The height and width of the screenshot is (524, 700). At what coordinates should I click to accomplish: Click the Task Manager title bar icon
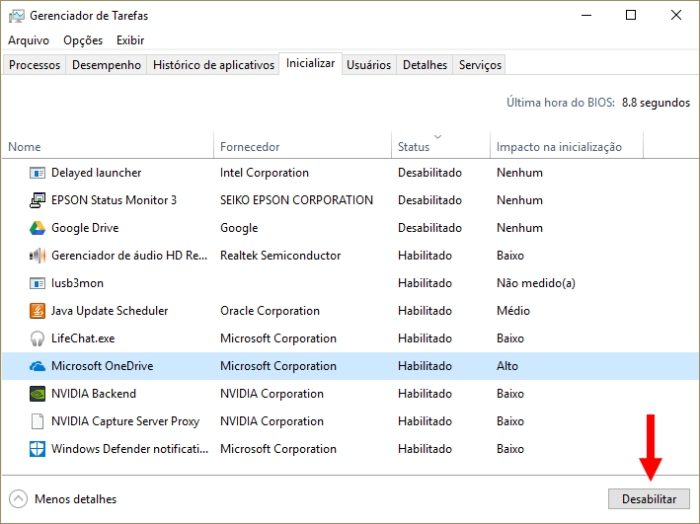click(17, 16)
